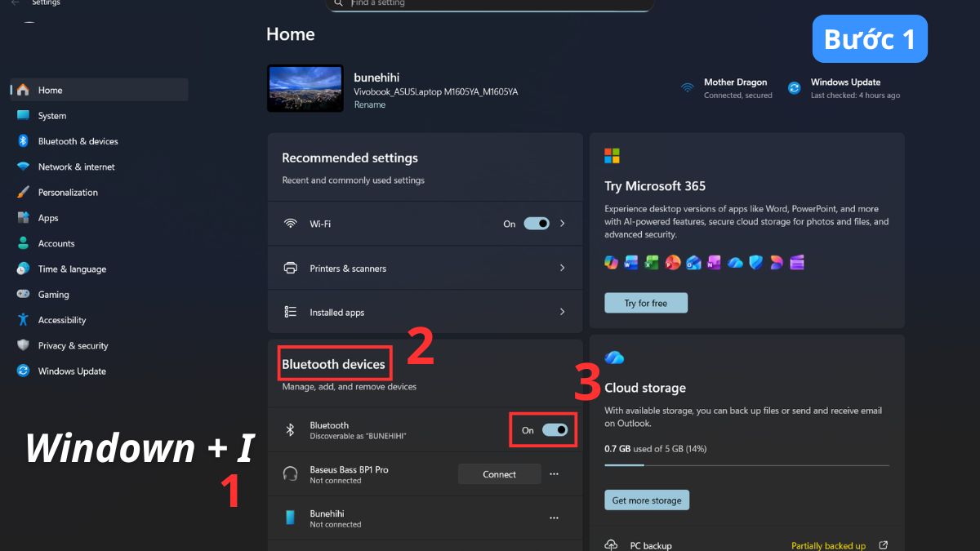The image size is (980, 551).
Task: Click the Rename link under device name
Action: (369, 104)
